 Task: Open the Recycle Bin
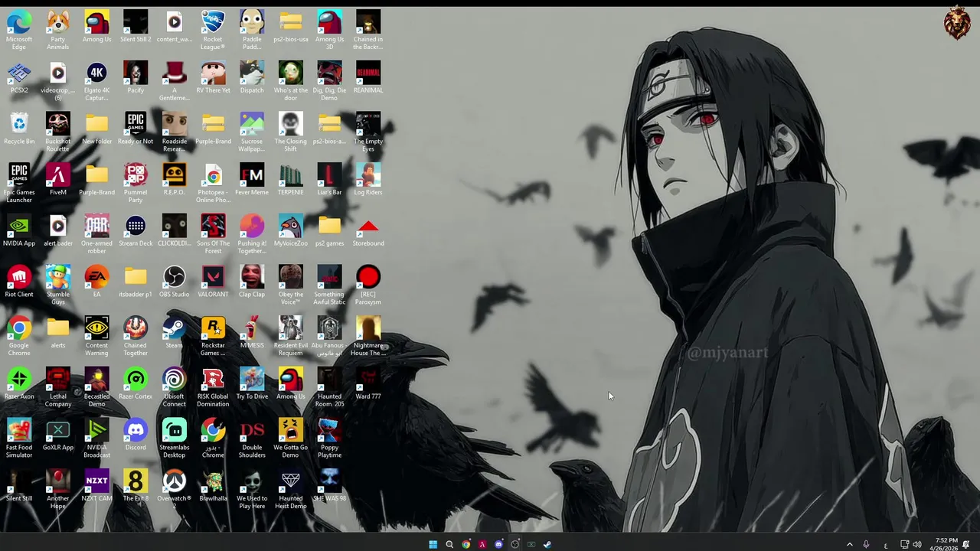(19, 129)
